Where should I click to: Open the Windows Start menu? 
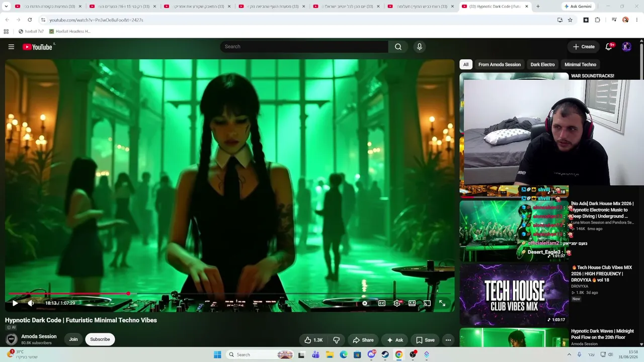point(217,354)
